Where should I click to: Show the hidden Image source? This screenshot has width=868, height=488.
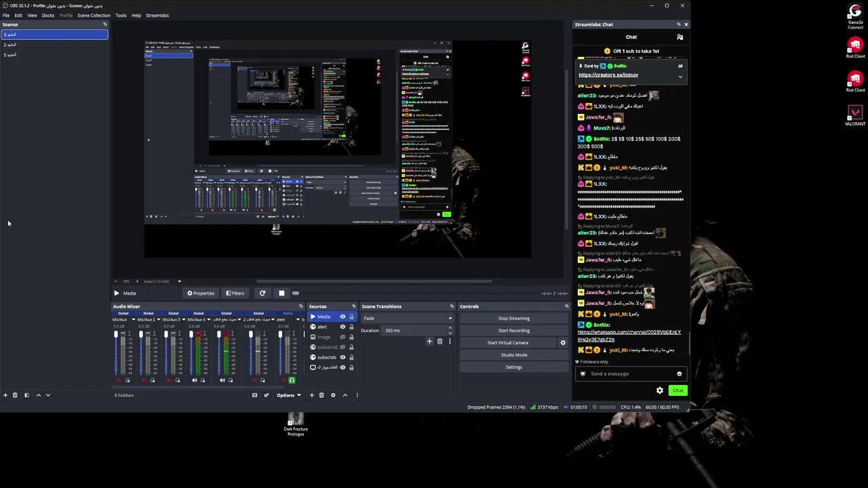(342, 337)
